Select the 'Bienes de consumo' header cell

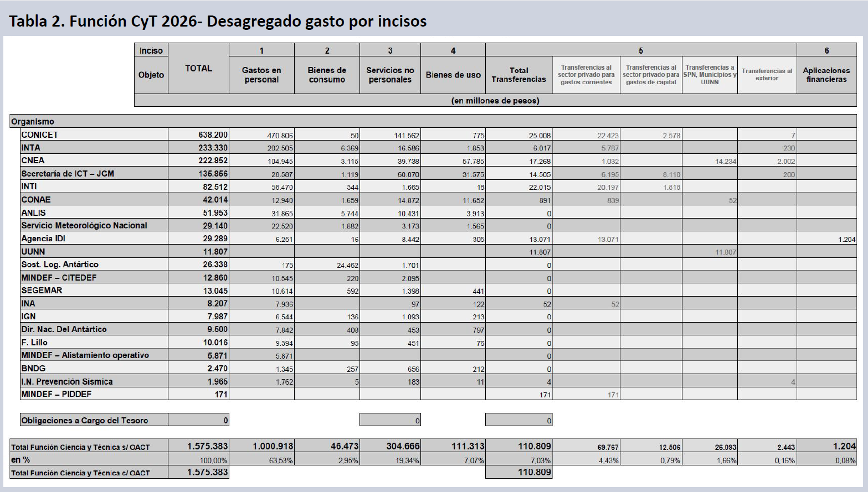pos(327,75)
